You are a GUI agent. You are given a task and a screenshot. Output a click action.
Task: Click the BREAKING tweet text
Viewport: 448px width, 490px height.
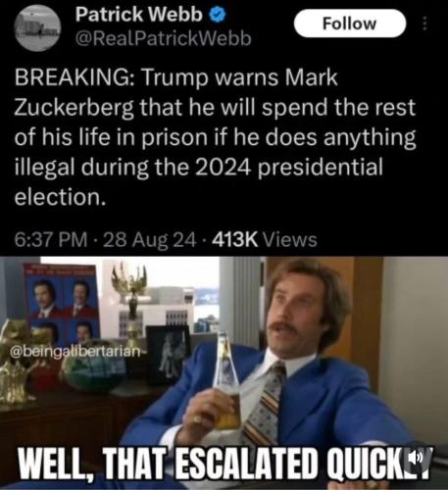point(215,137)
